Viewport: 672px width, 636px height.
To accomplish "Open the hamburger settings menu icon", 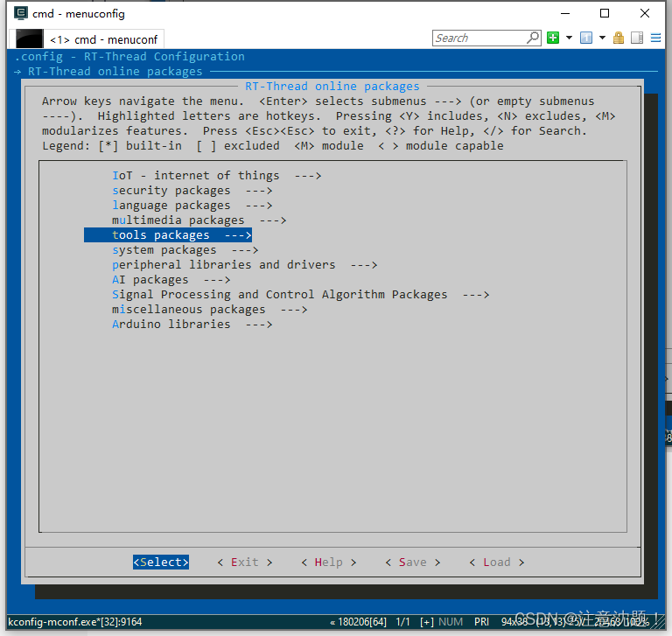I will click(x=655, y=38).
